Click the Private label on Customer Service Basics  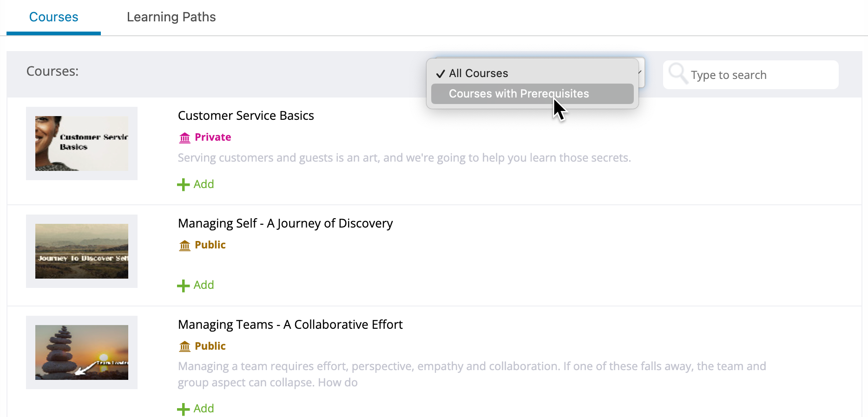click(213, 137)
